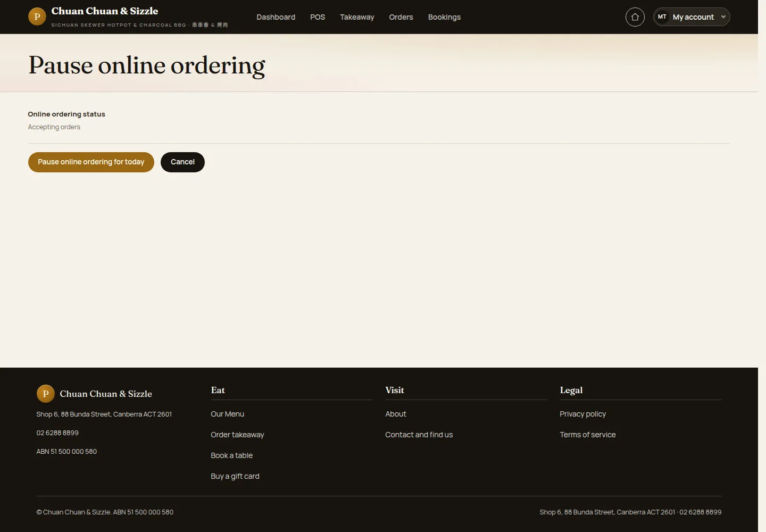766x532 pixels.
Task: Click Pause online ordering for today
Action: point(91,162)
